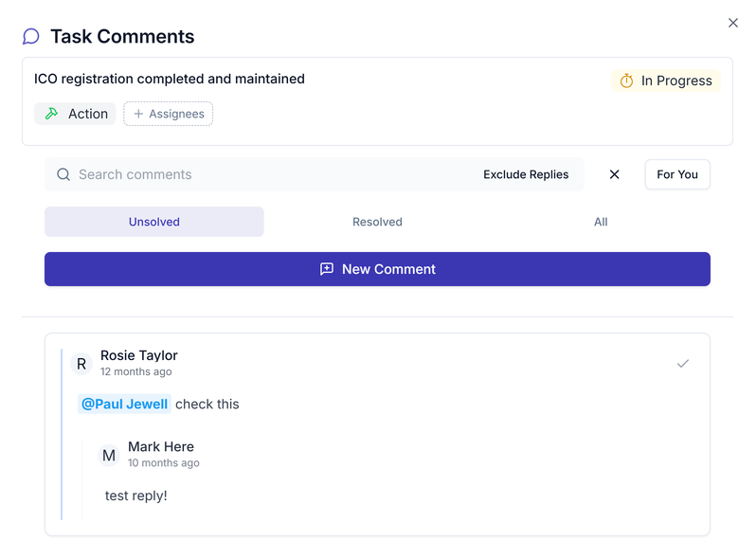The image size is (756, 559).
Task: Switch to the Unsolved tab
Action: coord(154,222)
